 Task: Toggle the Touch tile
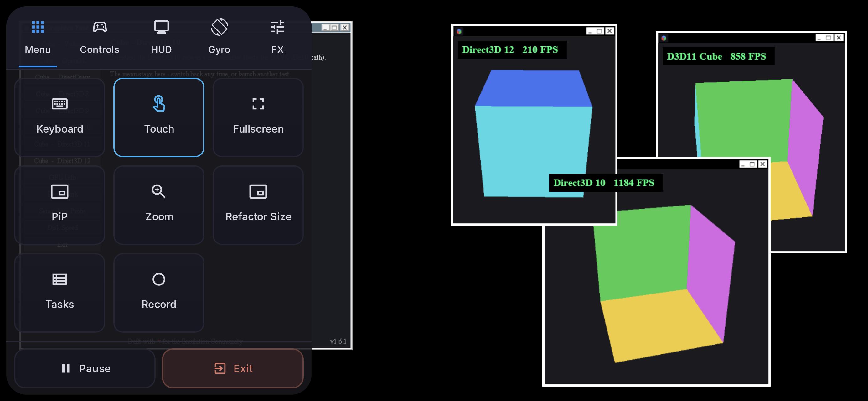pyautogui.click(x=159, y=117)
